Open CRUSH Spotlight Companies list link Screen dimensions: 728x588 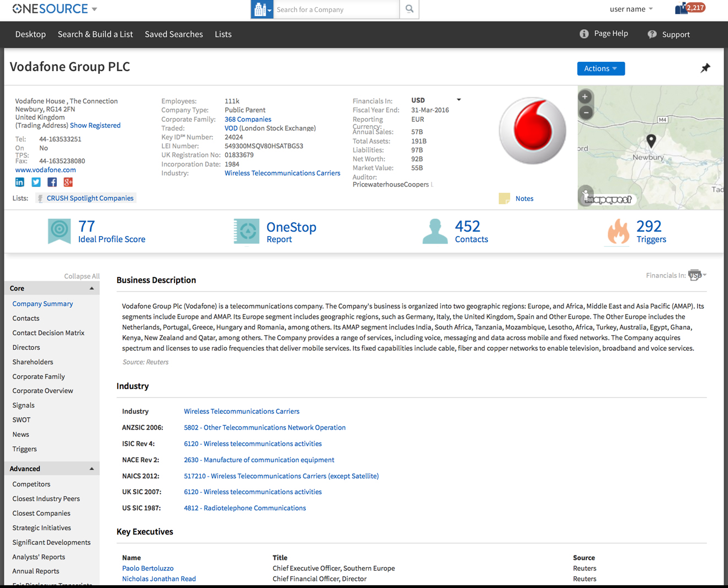[90, 199]
